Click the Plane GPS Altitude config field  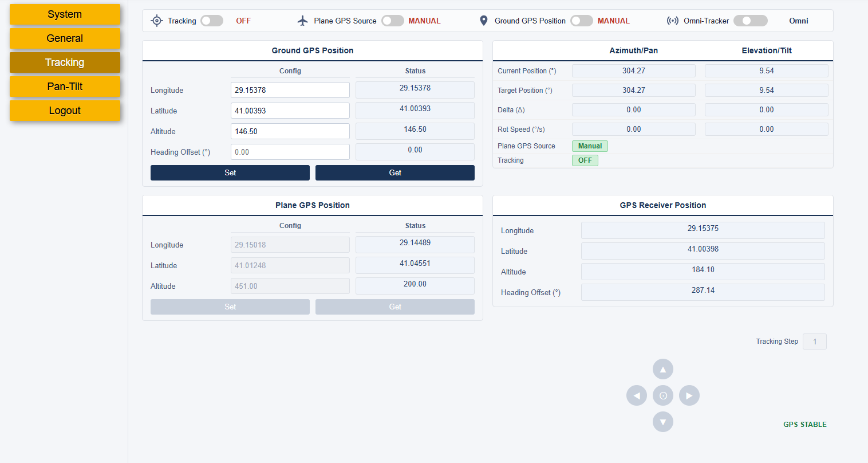pyautogui.click(x=290, y=286)
